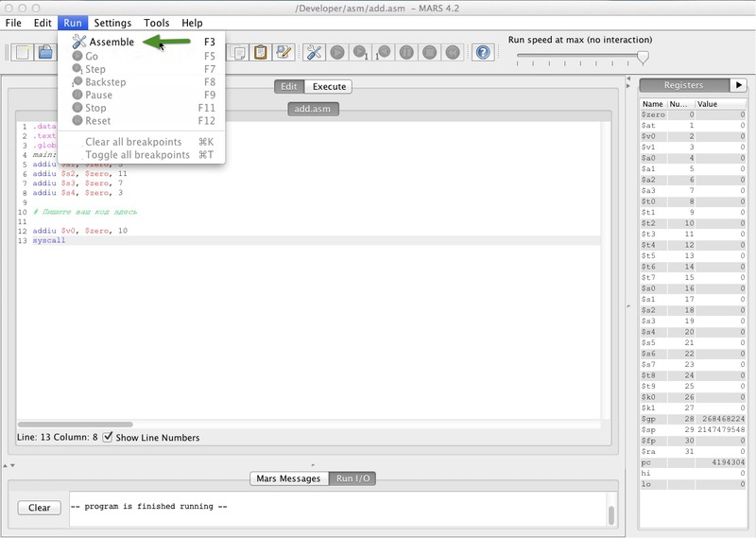Open Help via the question mark icon
Viewport: 756px width, 538px height.
483,52
